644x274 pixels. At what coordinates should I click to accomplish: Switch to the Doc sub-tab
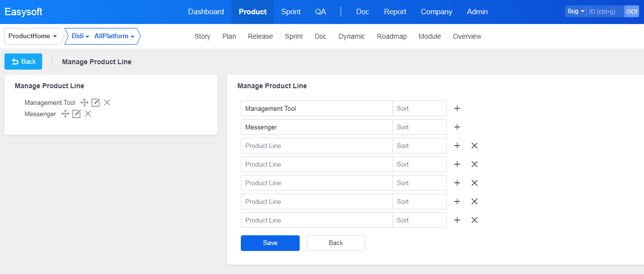click(x=320, y=36)
